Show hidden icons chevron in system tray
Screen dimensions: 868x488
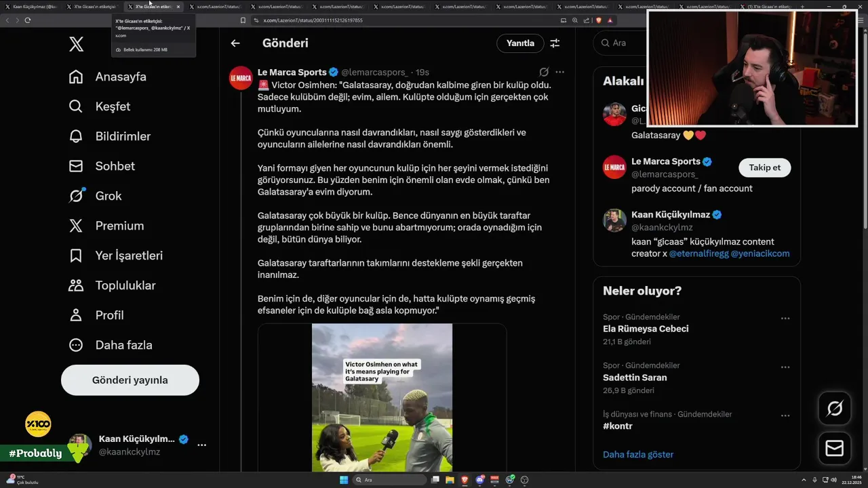pos(805,480)
